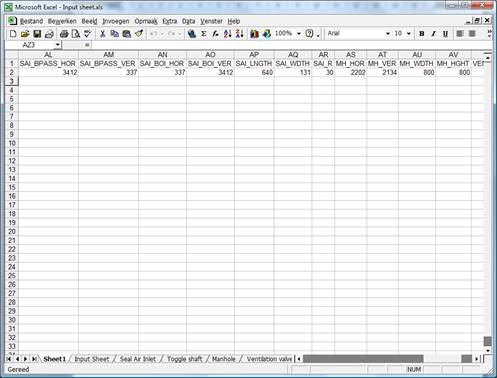
Task: Switch to the Manhole sheet tab
Action: point(223,359)
